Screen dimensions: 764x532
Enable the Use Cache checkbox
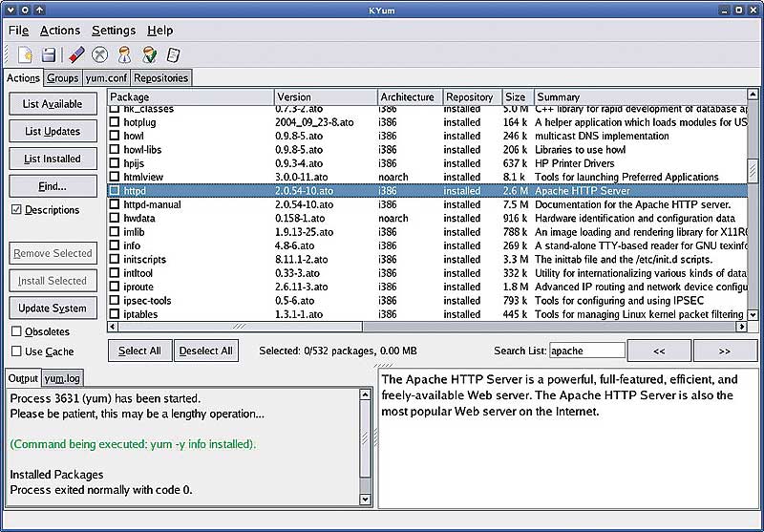point(16,351)
